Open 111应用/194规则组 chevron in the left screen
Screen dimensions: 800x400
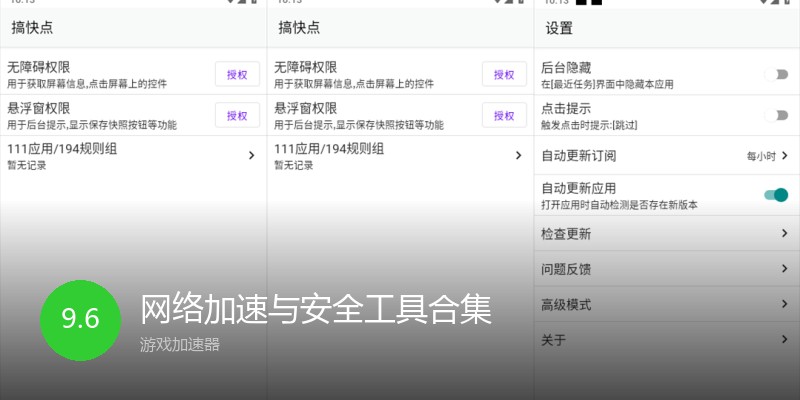[251, 155]
